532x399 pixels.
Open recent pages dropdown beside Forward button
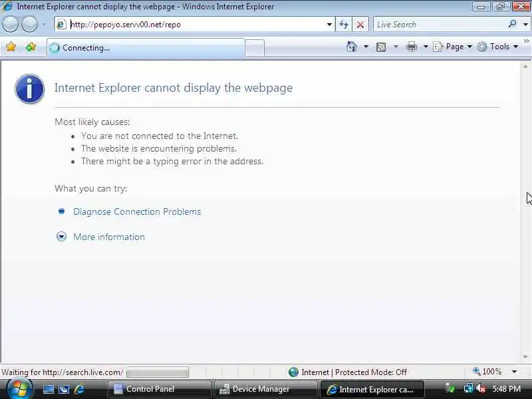44,25
